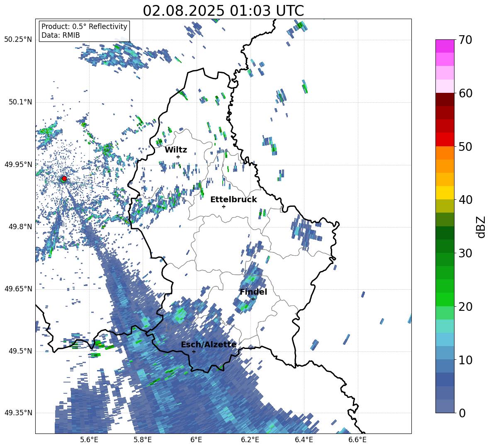Click the 6.6°E longitude label
Image resolution: width=491 pixels, height=448 pixels.
[x=357, y=440]
